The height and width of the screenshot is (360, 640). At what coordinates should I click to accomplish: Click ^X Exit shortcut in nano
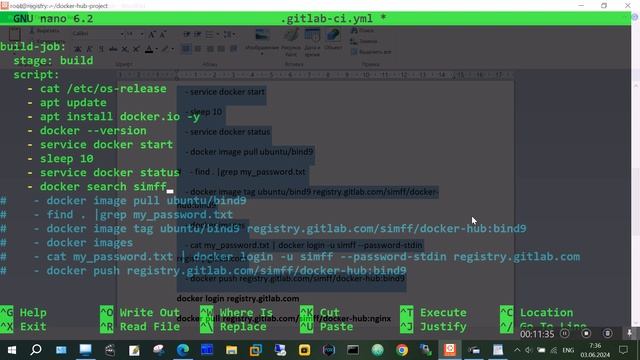pyautogui.click(x=23, y=327)
